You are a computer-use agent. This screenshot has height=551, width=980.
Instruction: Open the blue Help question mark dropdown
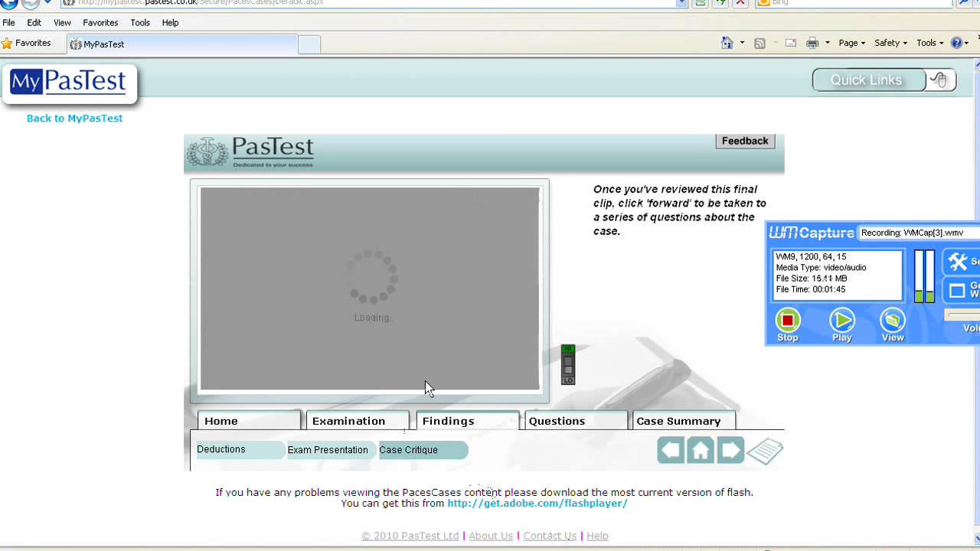click(960, 43)
